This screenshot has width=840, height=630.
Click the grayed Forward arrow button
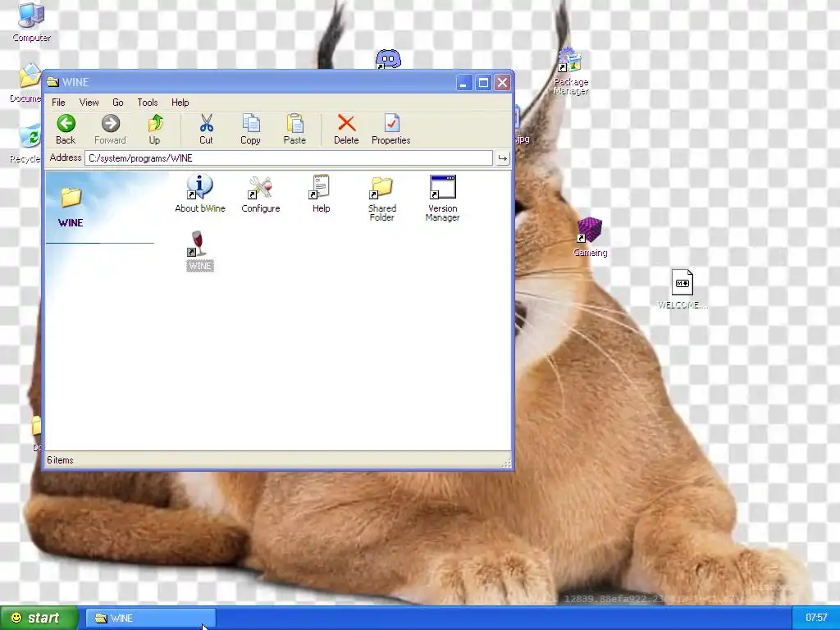coord(111,129)
